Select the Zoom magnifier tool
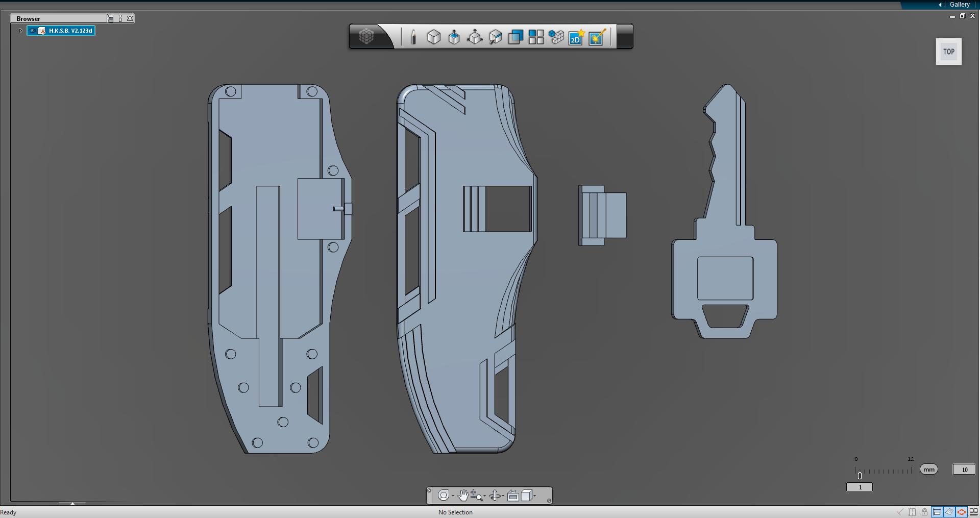The width and height of the screenshot is (980, 518). (x=476, y=495)
